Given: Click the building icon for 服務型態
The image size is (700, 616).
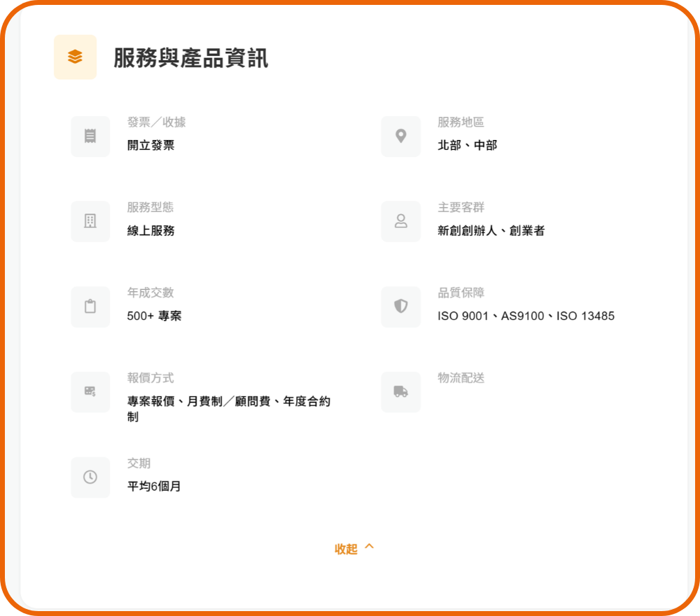Looking at the screenshot, I should click(90, 222).
